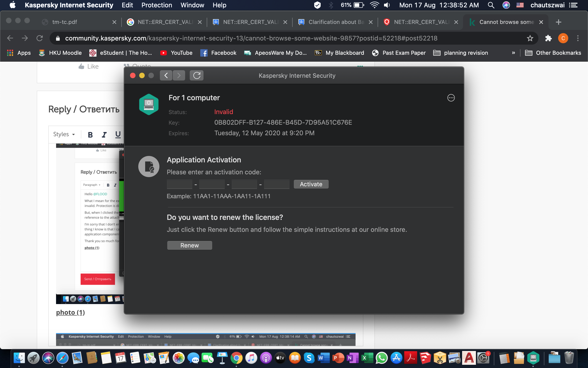588x368 pixels.
Task: Close the Cannot browse some tab
Action: tap(541, 22)
